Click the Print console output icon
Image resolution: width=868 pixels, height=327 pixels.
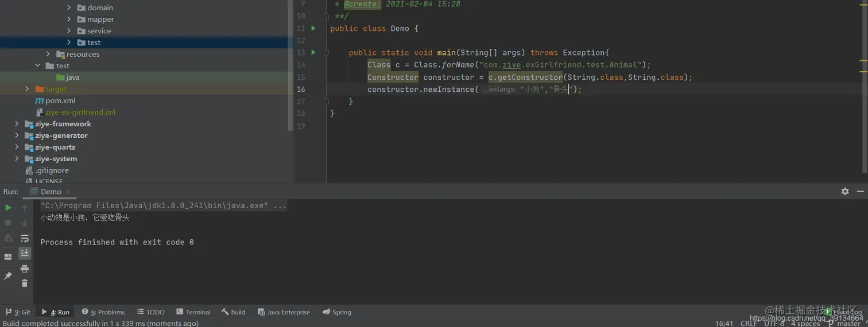(25, 268)
